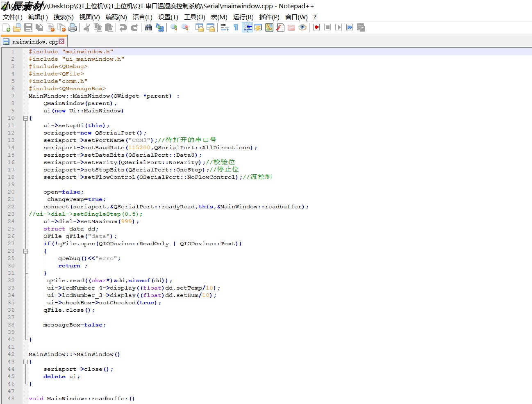Open the 文件(F) menu

(x=12, y=17)
